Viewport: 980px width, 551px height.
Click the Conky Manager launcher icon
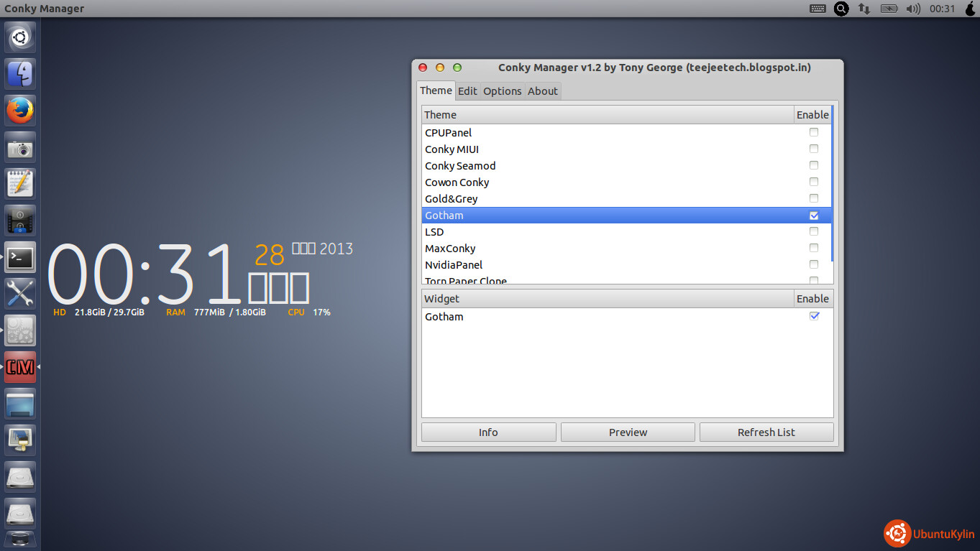point(20,367)
